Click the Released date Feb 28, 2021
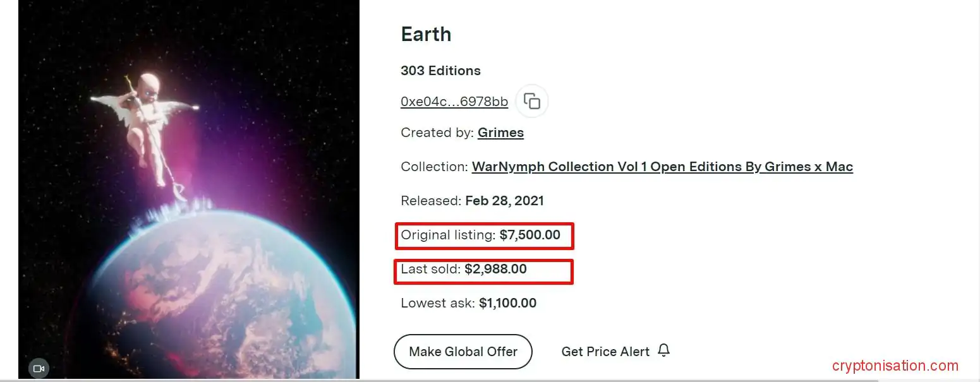This screenshot has width=980, height=382. (504, 201)
